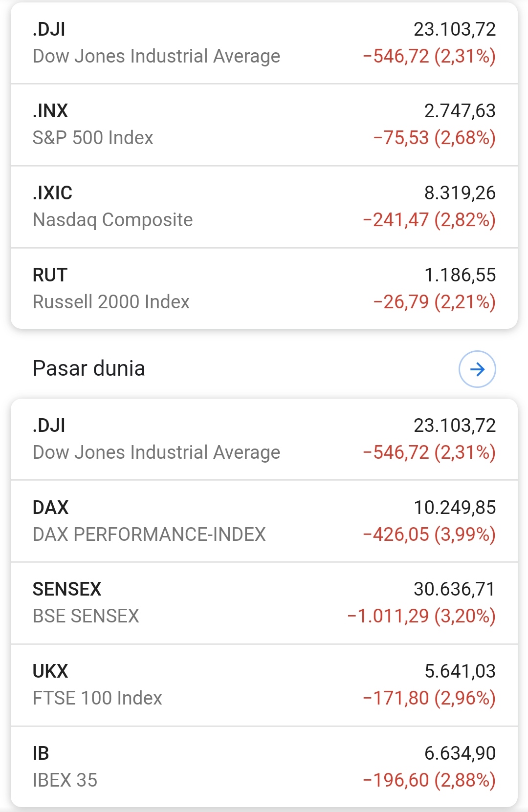Viewport: 528px width, 812px height.
Task: Open the Pasar dunia heading
Action: pyautogui.click(x=89, y=368)
